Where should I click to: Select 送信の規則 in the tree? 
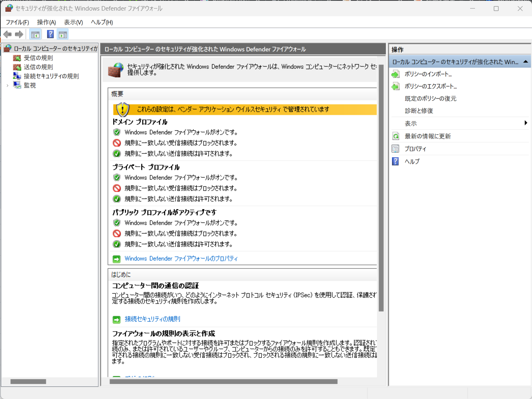(38, 67)
